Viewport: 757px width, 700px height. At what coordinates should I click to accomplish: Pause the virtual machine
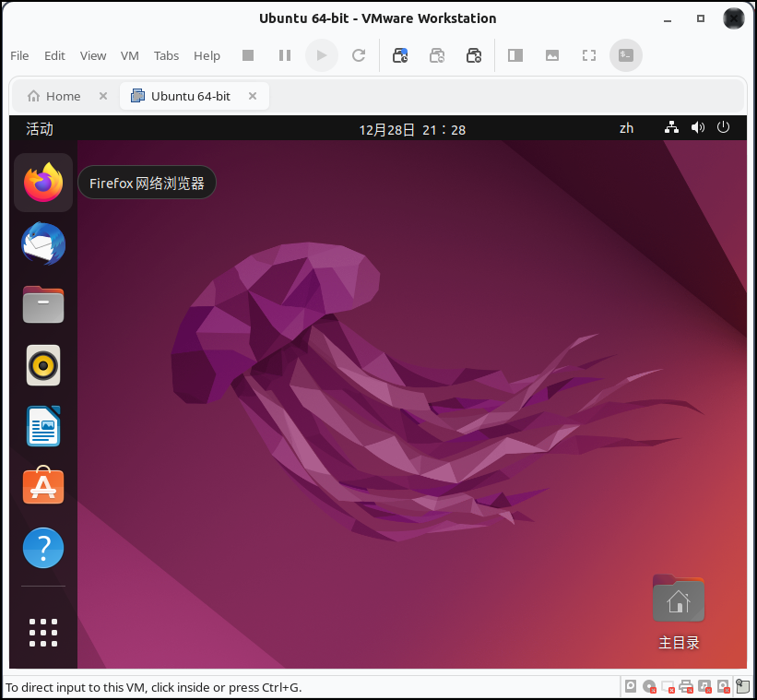[285, 55]
